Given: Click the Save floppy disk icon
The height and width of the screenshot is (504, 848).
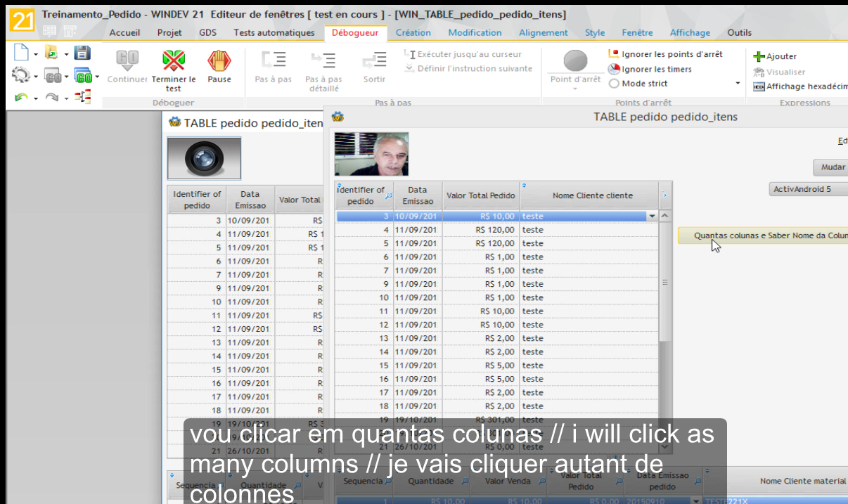Looking at the screenshot, I should [x=82, y=53].
